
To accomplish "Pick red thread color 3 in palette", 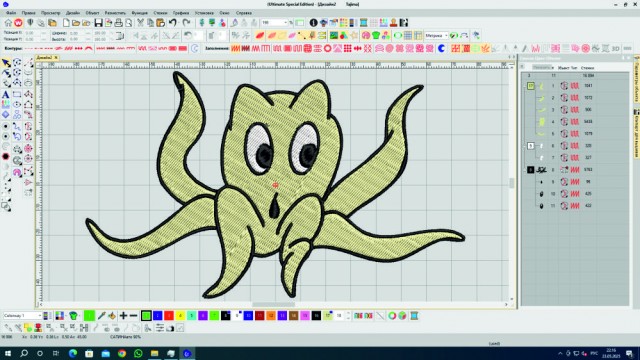I will (169, 316).
